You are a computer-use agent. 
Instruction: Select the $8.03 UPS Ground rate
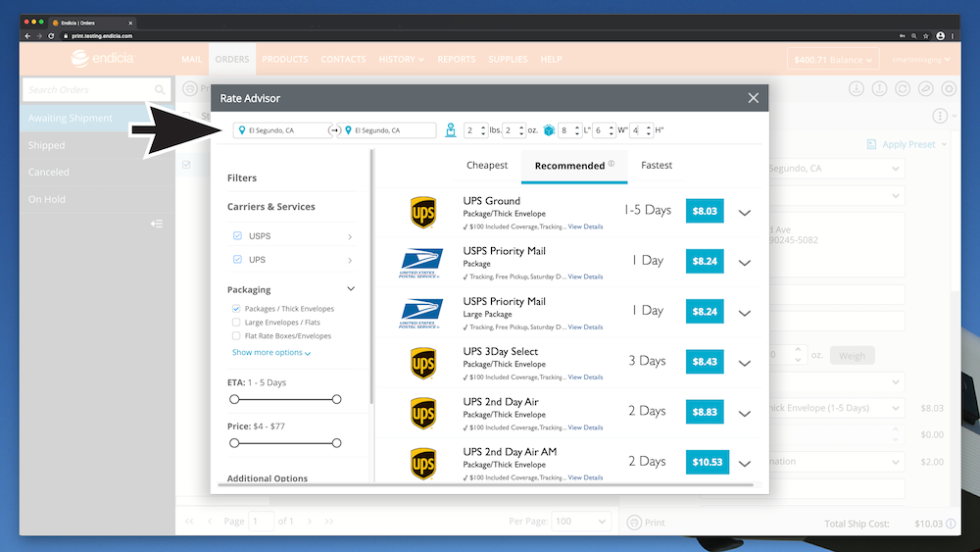point(705,211)
